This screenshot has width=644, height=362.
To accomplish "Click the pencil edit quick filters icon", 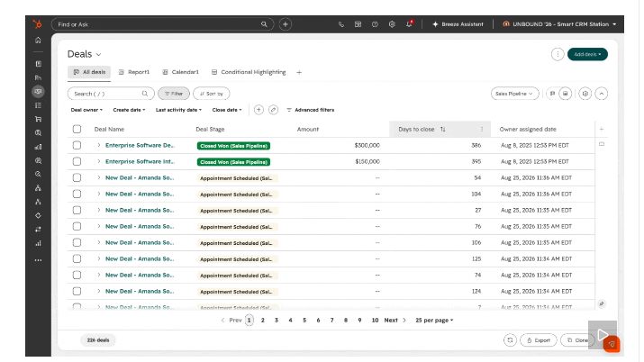I will 273,110.
